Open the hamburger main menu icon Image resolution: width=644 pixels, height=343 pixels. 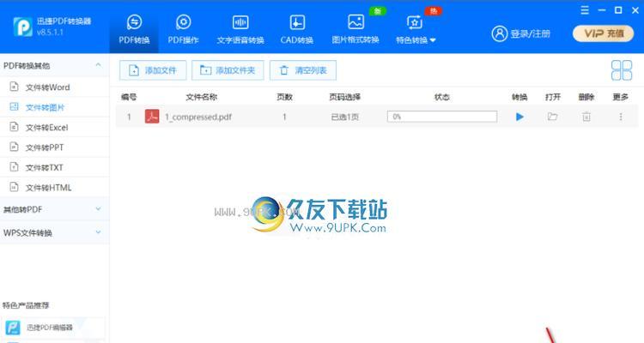585,10
